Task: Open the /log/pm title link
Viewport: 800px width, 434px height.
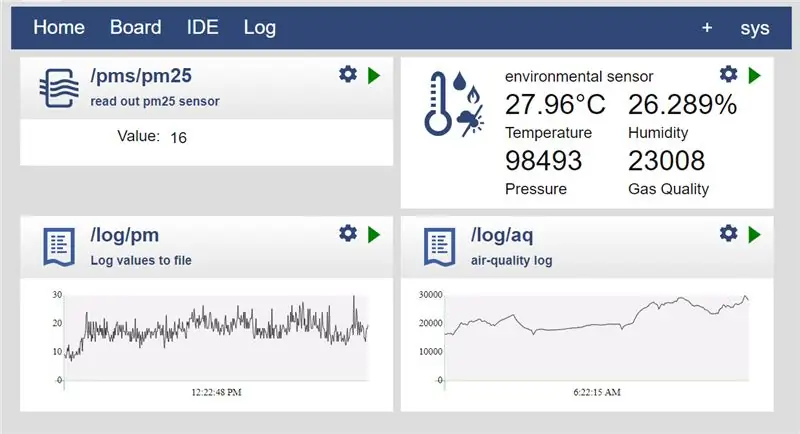Action: click(124, 235)
